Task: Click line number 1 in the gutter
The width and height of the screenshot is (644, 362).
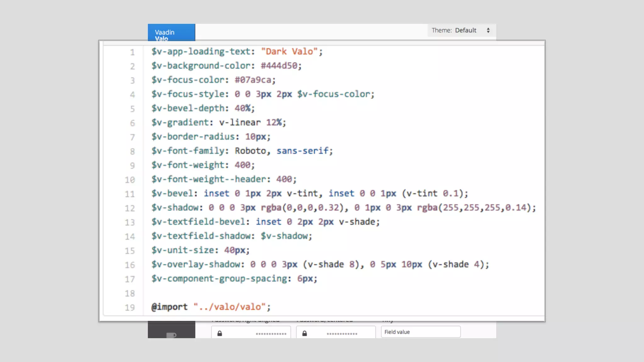Action: coord(132,52)
